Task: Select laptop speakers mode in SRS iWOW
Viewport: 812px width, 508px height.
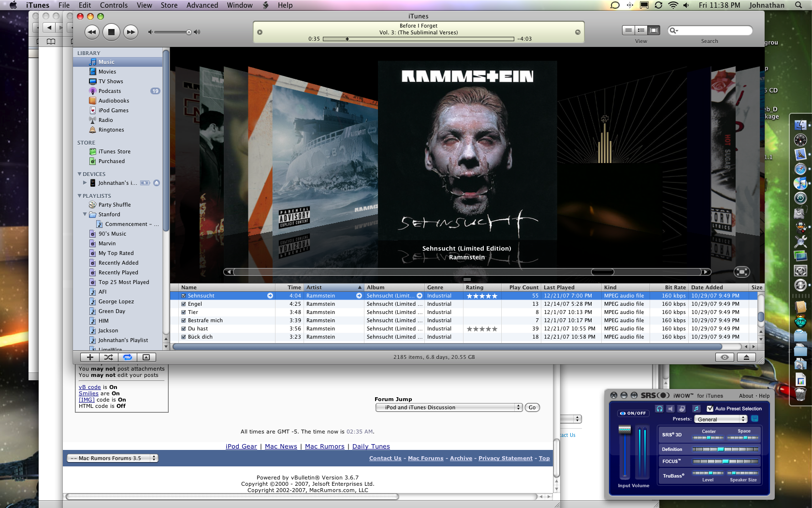Action: pyautogui.click(x=682, y=409)
